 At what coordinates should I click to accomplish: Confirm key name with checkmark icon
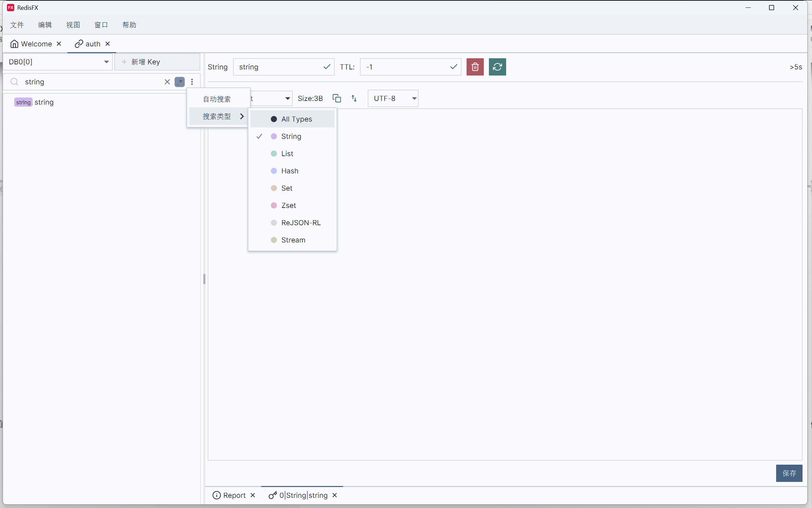pyautogui.click(x=326, y=67)
